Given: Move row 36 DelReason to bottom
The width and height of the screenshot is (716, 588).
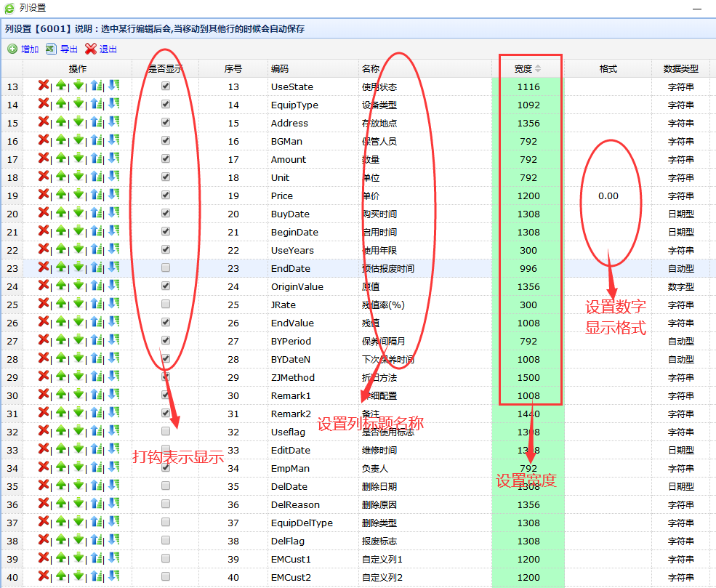Looking at the screenshot, I should [113, 504].
